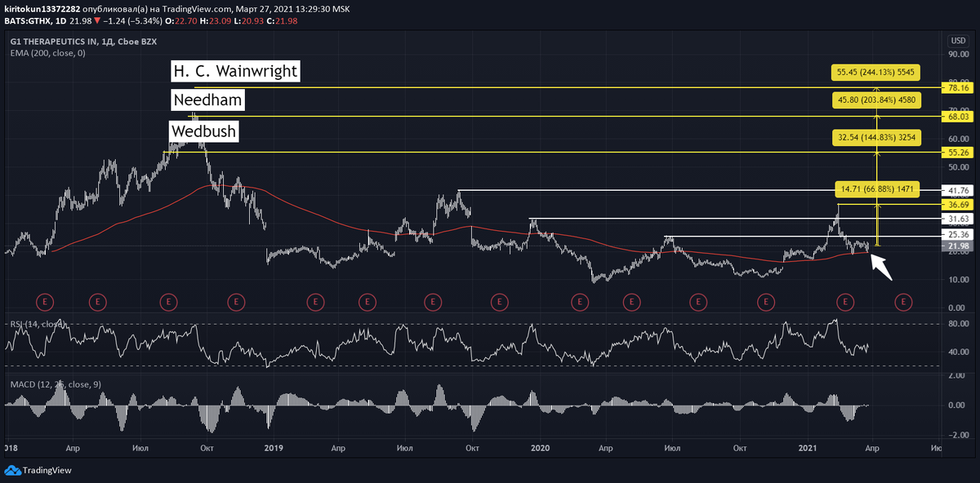
Task: Click the 2.00 MACD axis value
Action: pos(958,376)
